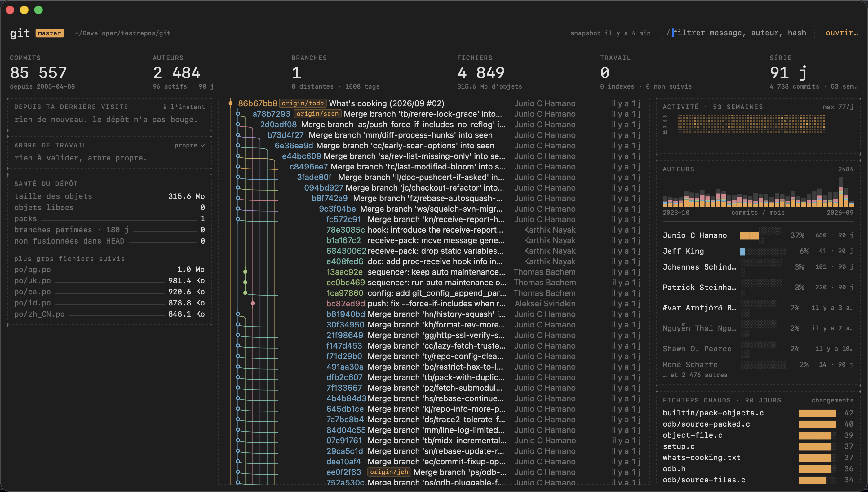Screen dimensions: 868x492
Task: Click the snapshot il y a 4 min label
Action: pyautogui.click(x=610, y=33)
